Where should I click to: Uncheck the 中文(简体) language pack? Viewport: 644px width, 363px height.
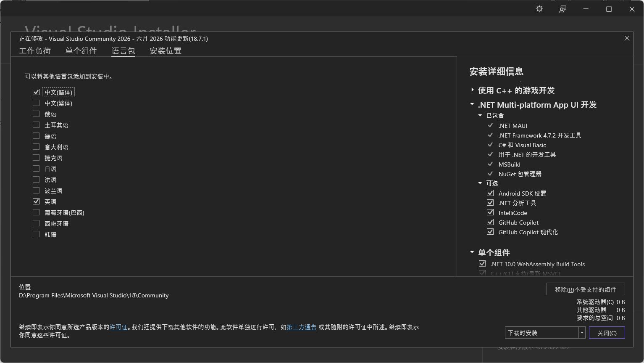click(x=36, y=92)
